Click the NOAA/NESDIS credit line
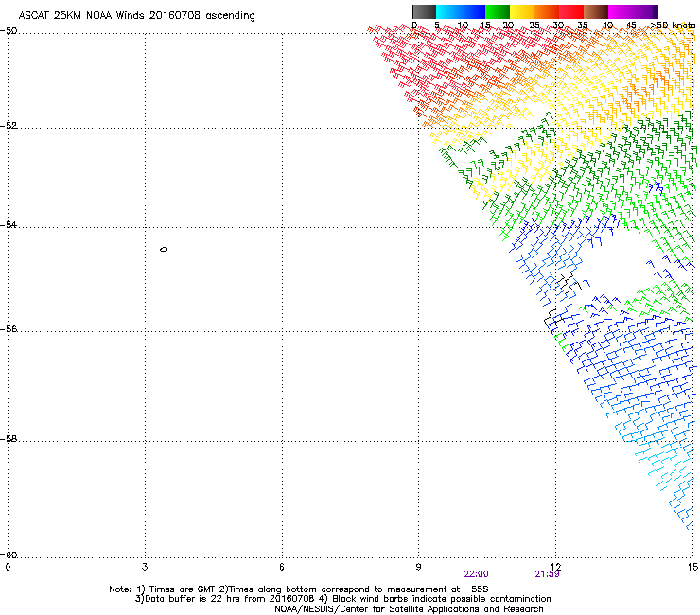The width and height of the screenshot is (700, 615). [409, 609]
